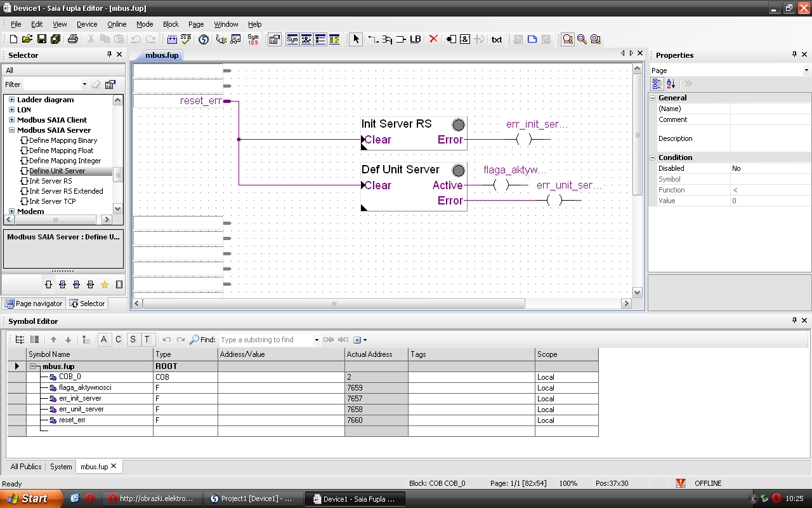Select the txt text tool

pos(497,39)
